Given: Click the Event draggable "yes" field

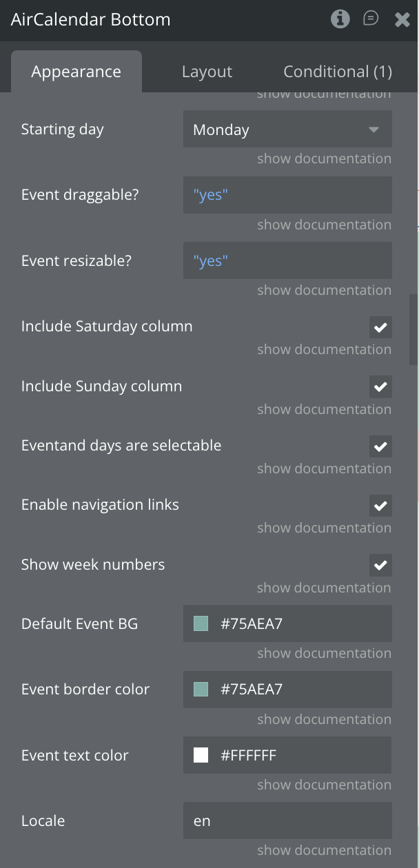Looking at the screenshot, I should point(287,195).
